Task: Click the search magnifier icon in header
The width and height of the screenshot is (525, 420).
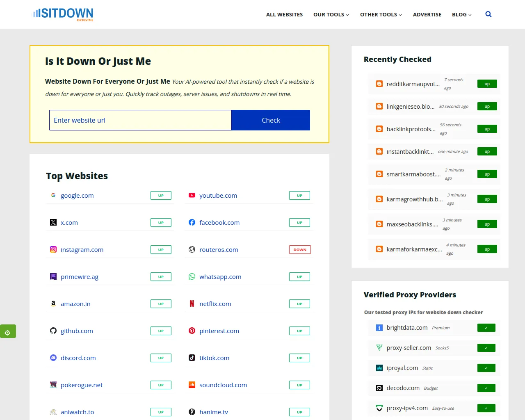Action: (488, 14)
